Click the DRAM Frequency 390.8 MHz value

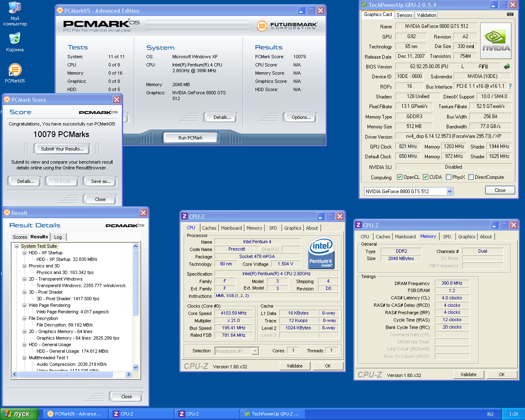(452, 283)
